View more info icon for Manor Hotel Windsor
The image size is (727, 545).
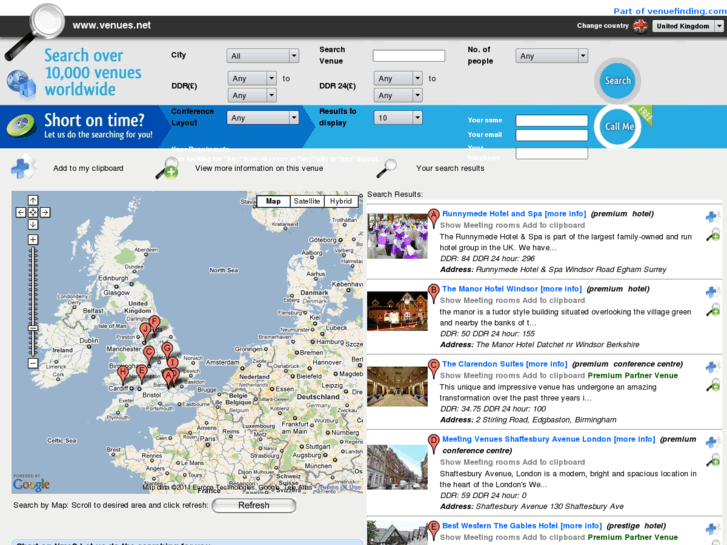click(x=713, y=311)
